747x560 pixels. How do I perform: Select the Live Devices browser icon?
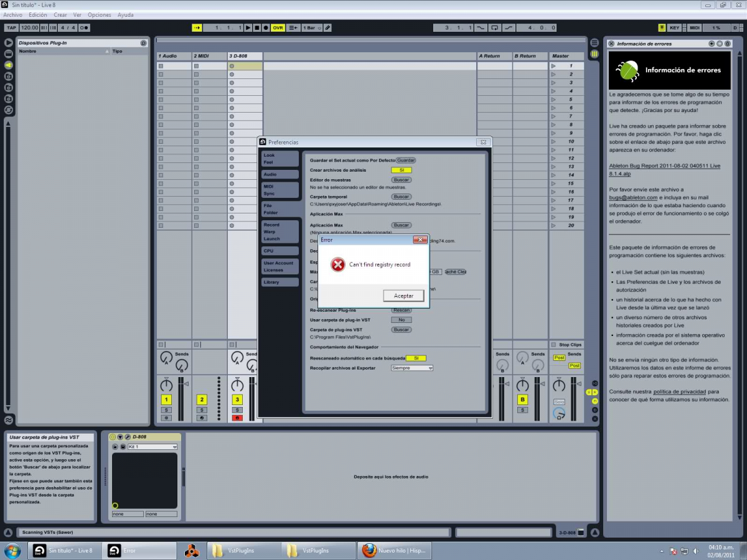pyautogui.click(x=9, y=54)
